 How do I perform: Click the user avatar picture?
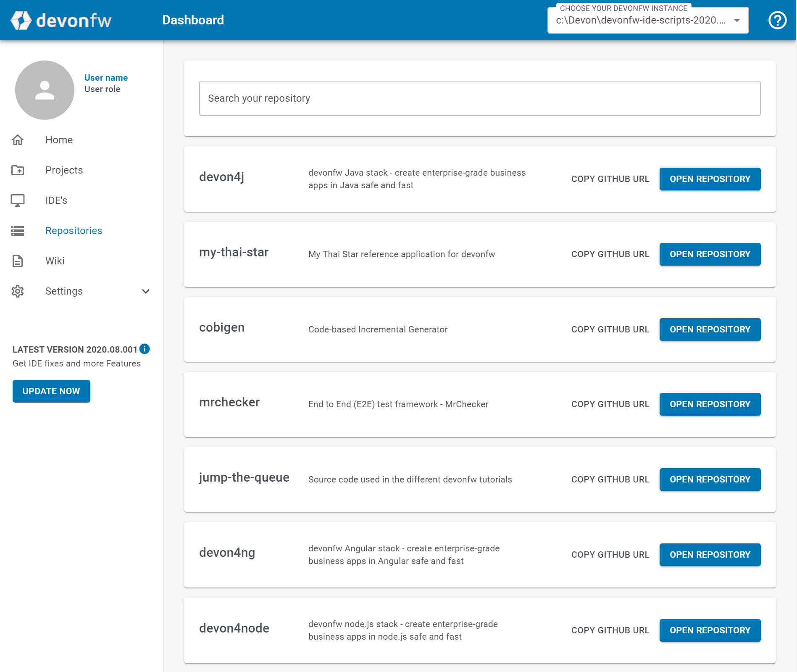point(45,90)
